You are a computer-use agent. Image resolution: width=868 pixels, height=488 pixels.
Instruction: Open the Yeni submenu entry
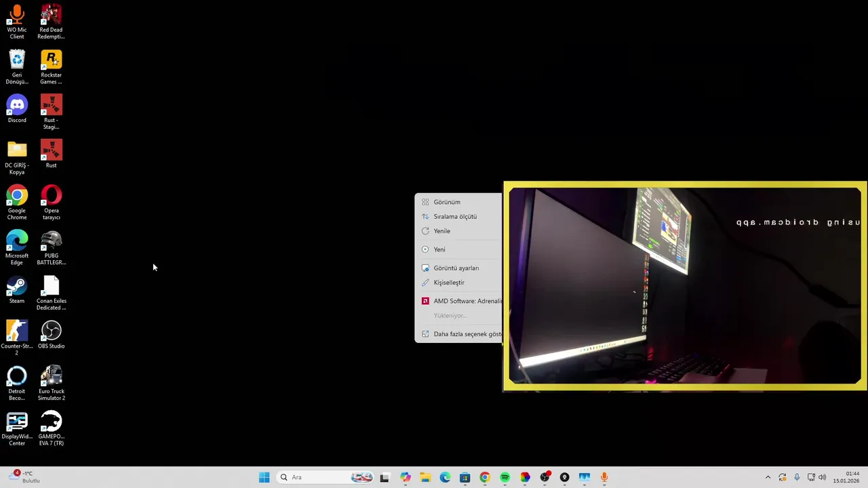[x=459, y=249]
